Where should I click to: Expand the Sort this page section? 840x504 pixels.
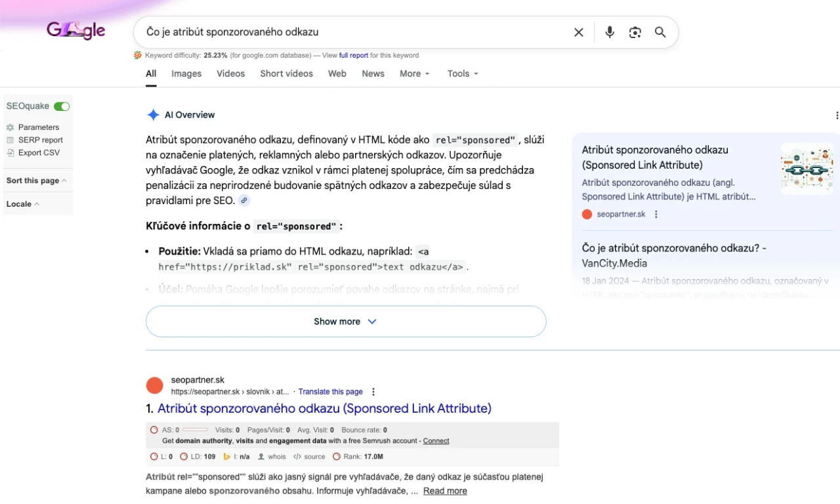coord(36,180)
